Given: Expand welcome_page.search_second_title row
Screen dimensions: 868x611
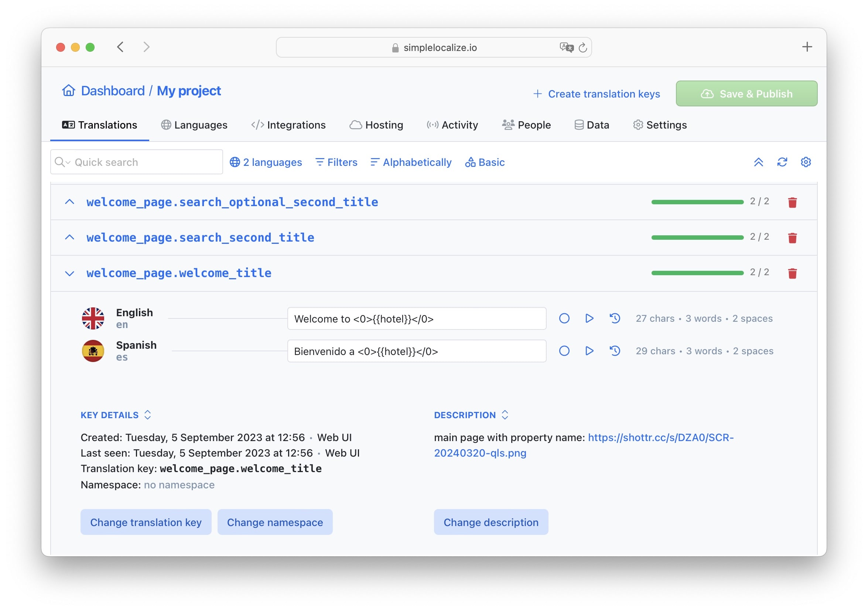Looking at the screenshot, I should point(69,238).
